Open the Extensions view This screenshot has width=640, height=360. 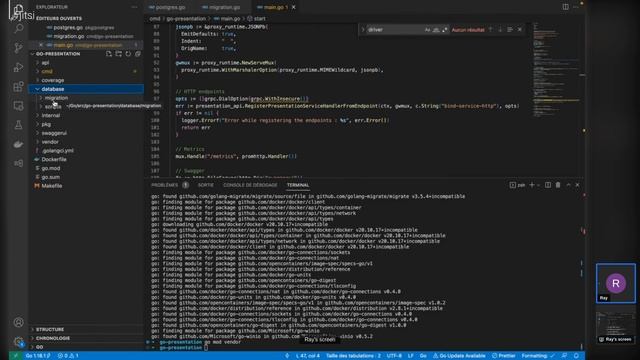18,87
